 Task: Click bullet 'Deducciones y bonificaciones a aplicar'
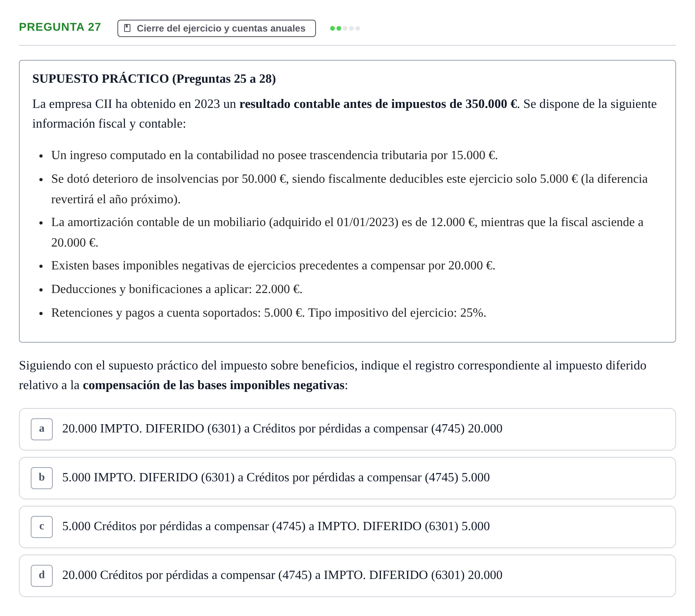[177, 289]
